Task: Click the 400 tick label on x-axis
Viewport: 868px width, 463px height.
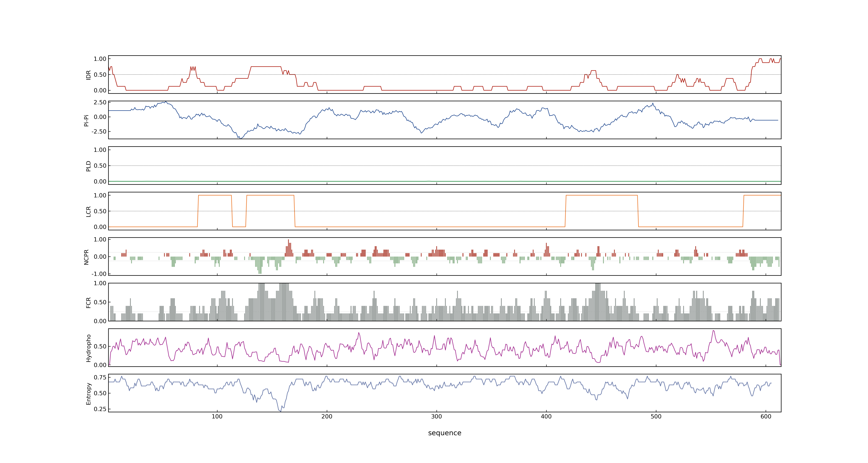Action: (546, 416)
